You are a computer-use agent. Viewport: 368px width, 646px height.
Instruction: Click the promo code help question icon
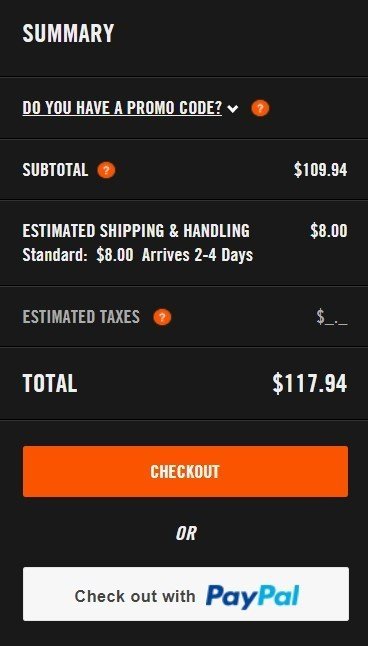click(x=260, y=108)
